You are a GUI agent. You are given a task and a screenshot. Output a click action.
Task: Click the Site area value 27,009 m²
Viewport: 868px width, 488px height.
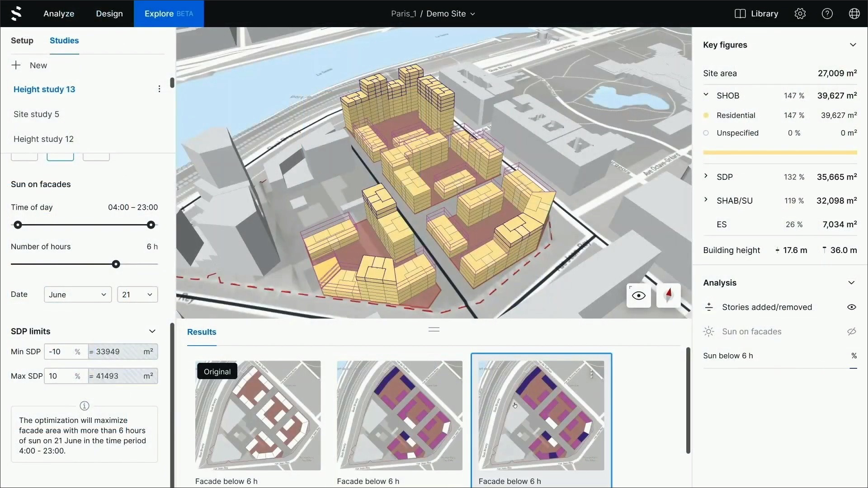pos(837,73)
